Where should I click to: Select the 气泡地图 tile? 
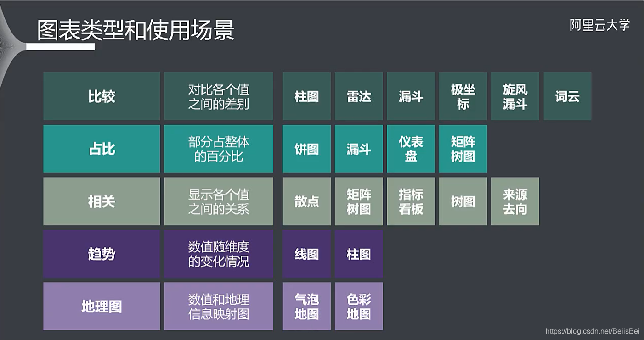(306, 306)
